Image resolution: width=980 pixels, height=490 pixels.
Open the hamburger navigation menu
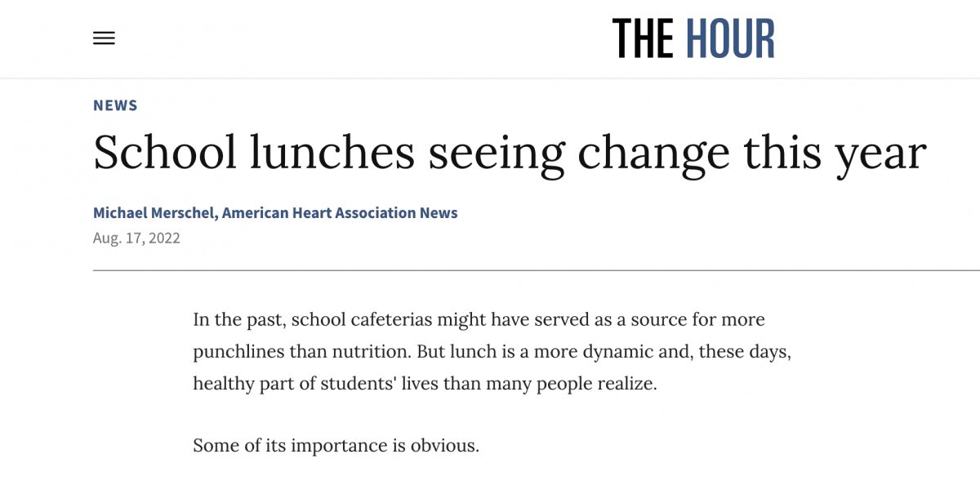(104, 38)
